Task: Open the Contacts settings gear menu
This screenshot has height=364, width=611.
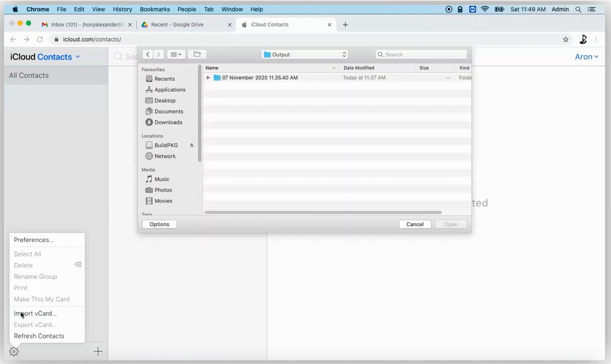Action: [14, 351]
